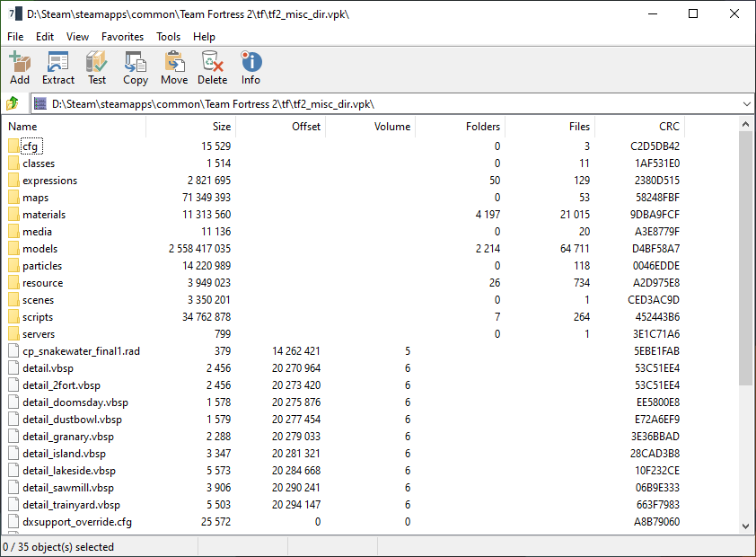Sort by CRC column header
The height and width of the screenshot is (557, 756).
(639, 127)
